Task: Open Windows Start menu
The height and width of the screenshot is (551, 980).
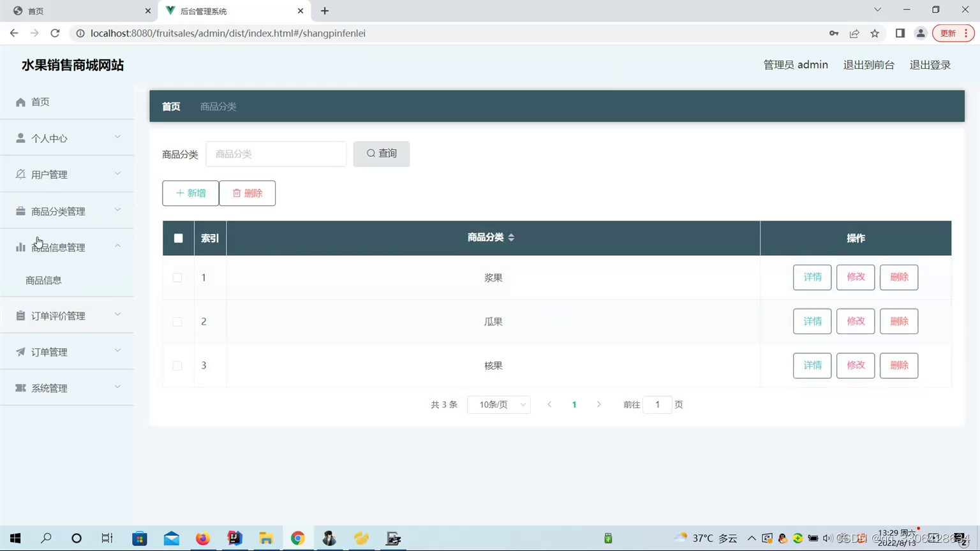Action: pos(15,538)
